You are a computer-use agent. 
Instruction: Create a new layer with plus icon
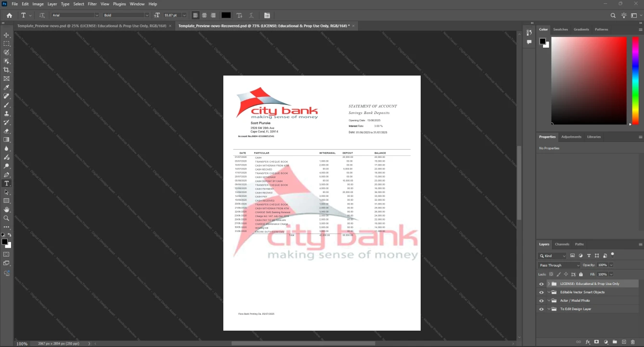coord(624,342)
